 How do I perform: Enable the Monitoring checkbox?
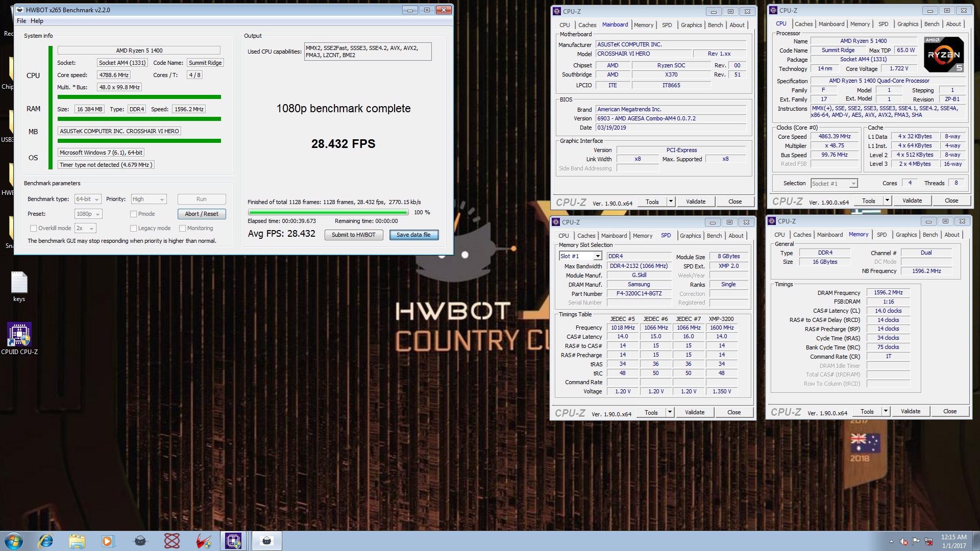tap(182, 229)
